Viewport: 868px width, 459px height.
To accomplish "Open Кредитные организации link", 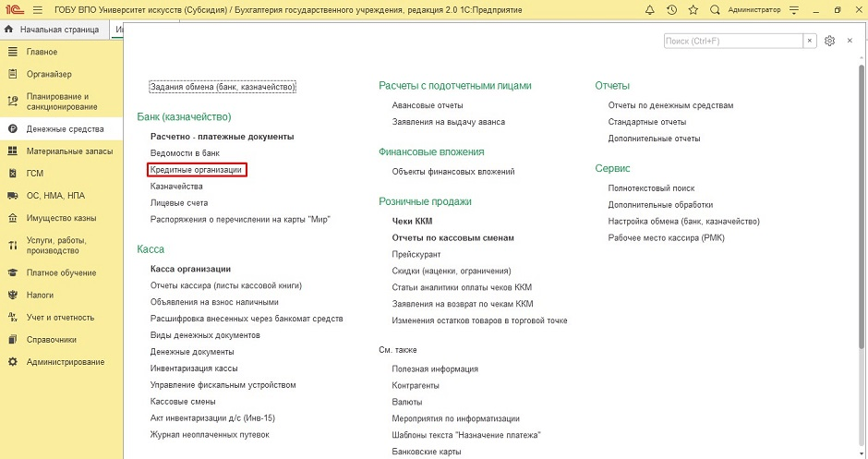I will tap(196, 170).
